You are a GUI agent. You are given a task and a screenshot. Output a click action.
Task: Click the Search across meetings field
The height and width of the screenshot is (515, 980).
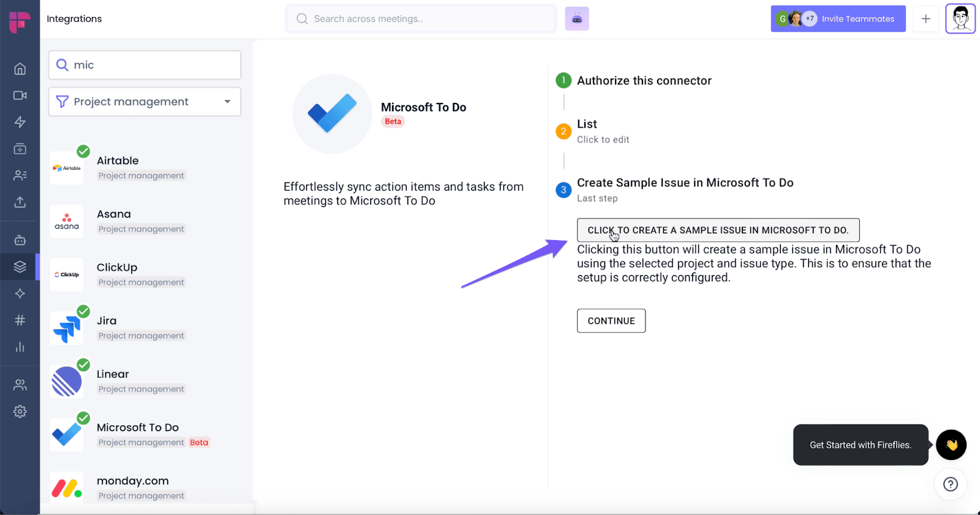(421, 19)
